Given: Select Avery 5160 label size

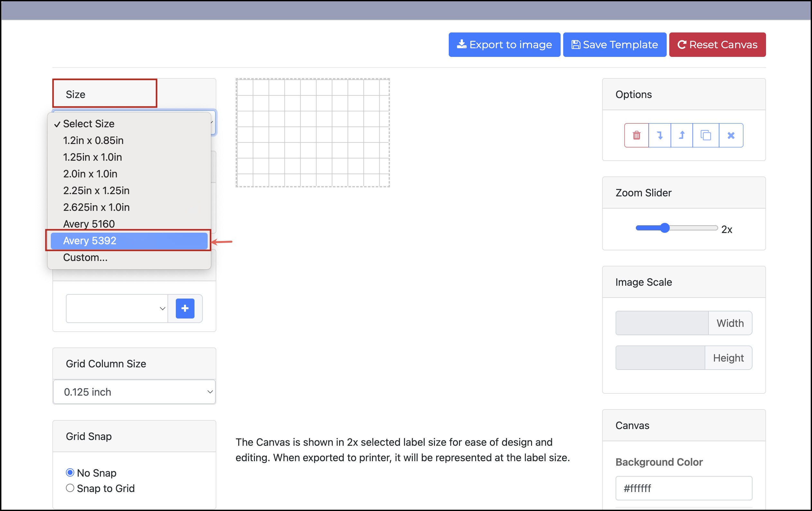Looking at the screenshot, I should 89,224.
